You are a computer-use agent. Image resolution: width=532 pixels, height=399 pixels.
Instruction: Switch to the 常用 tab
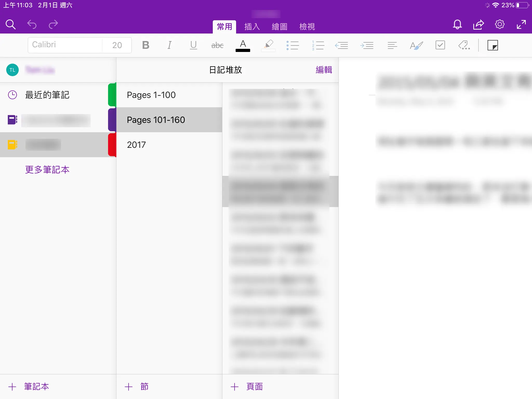pos(224,26)
